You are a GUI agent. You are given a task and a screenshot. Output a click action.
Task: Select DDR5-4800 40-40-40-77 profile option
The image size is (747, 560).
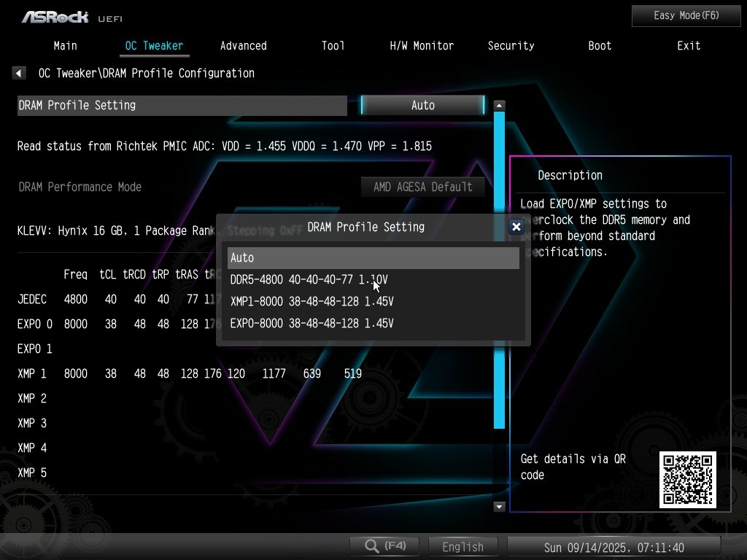pyautogui.click(x=309, y=279)
